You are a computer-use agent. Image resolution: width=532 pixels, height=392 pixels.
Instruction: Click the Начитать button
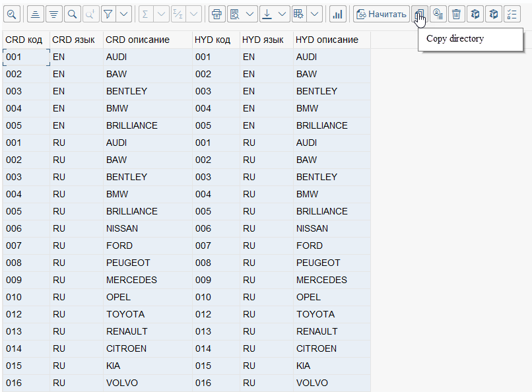pos(382,15)
